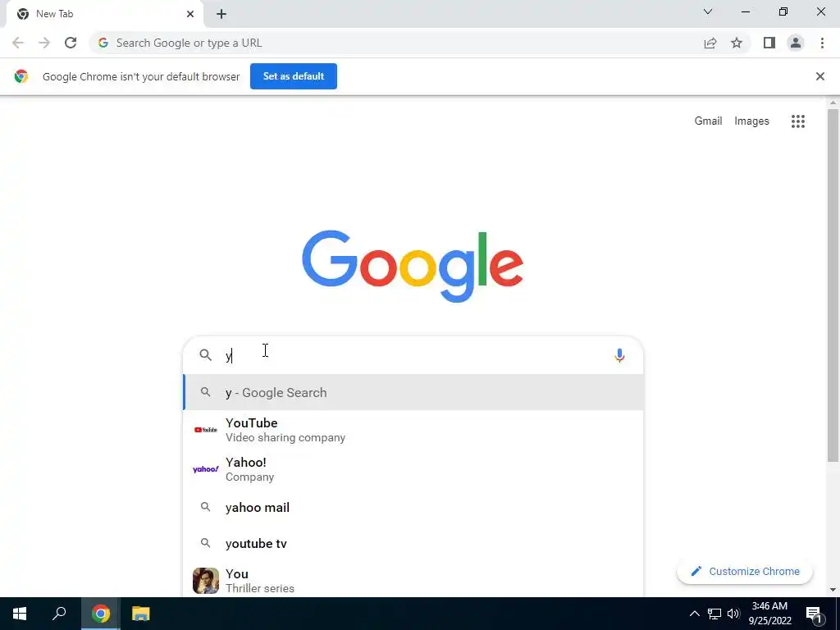
Task: Open a new tab with the plus icon
Action: (x=221, y=15)
